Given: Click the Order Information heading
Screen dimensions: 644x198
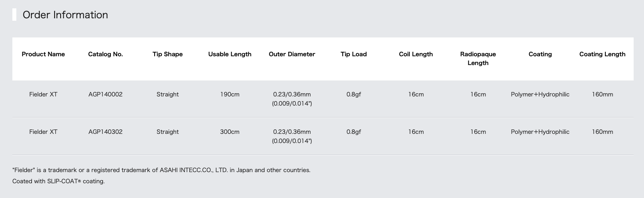Looking at the screenshot, I should tap(65, 15).
